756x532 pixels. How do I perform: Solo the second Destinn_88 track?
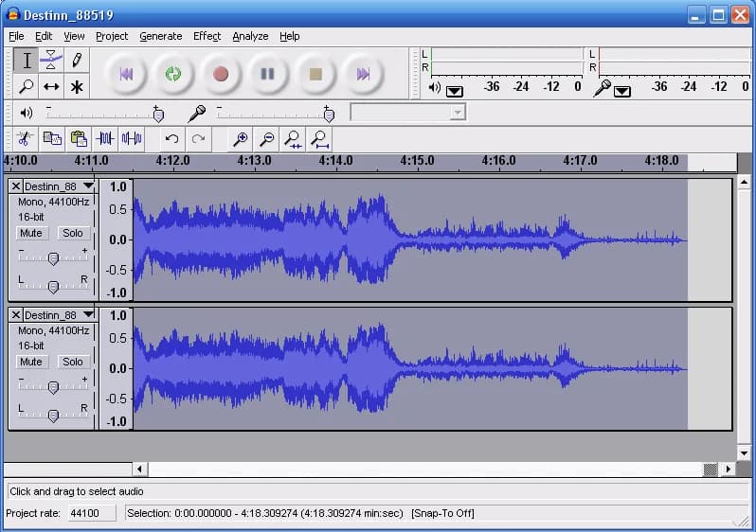[x=73, y=362]
